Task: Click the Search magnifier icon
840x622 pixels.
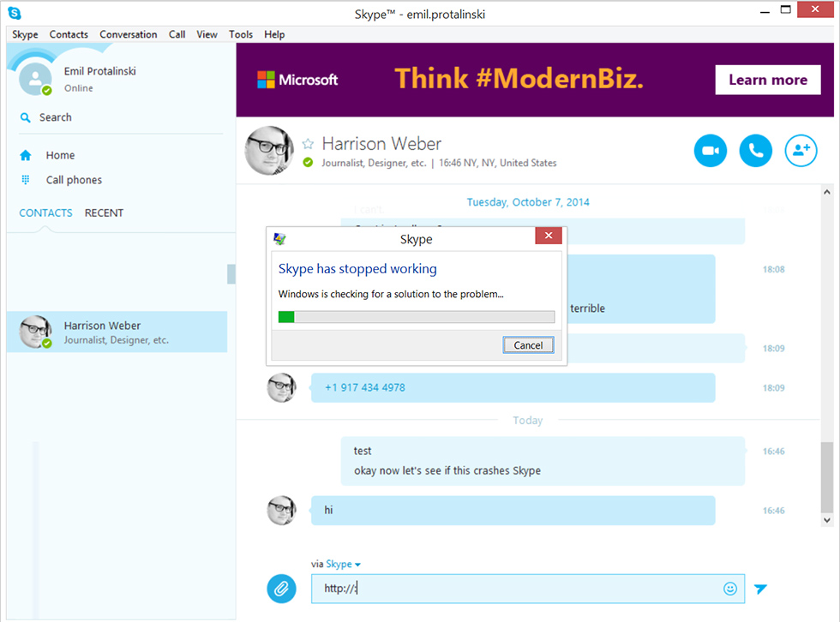Action: click(26, 117)
